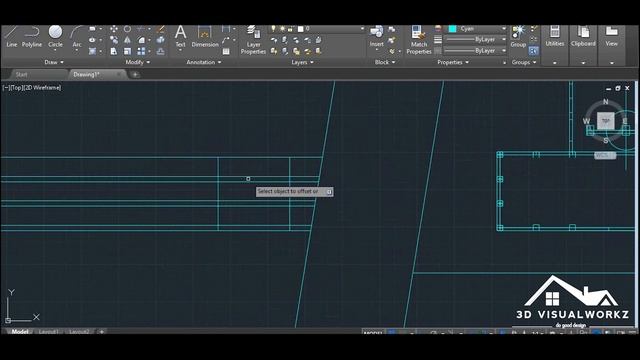Screen dimensions: 640x360
Task: Click the Insert block tool
Action: pos(376,36)
